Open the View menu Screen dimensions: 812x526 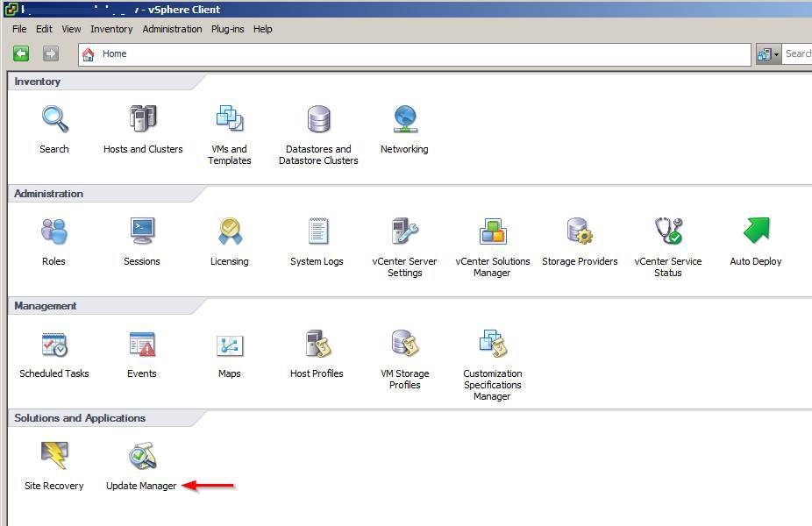(x=71, y=29)
